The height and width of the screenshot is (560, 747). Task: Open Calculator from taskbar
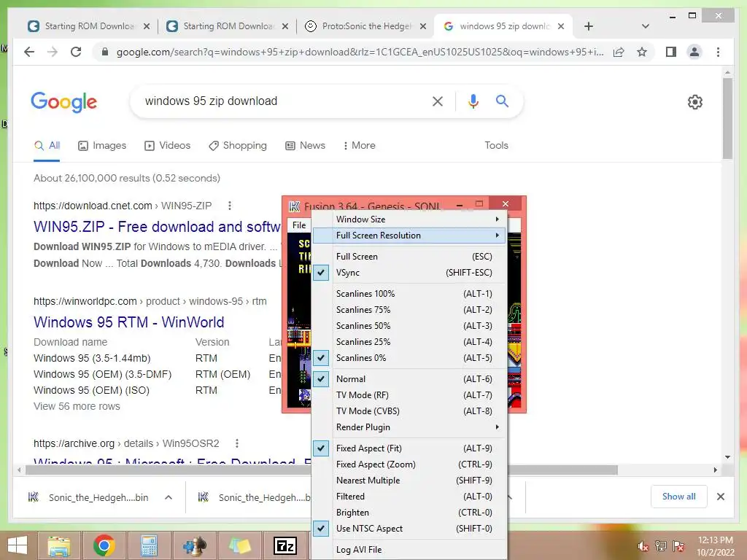click(149, 545)
